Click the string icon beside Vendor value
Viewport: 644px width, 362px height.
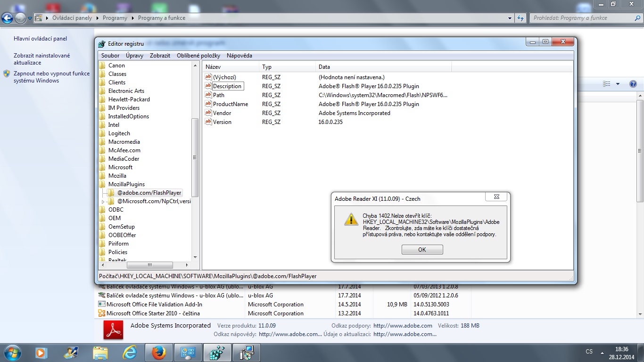pyautogui.click(x=208, y=113)
